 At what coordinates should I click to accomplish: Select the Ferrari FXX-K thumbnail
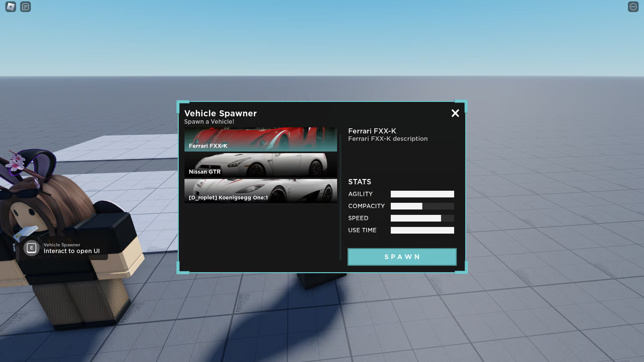coord(260,139)
